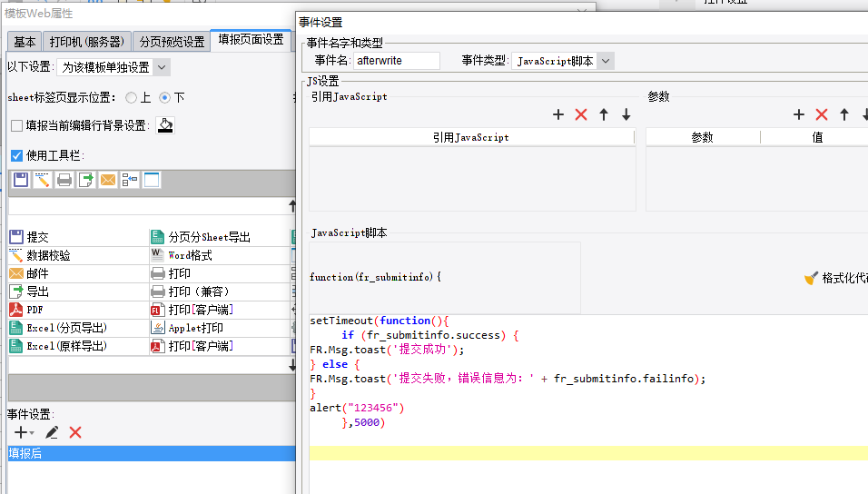Open the add event dropdown arrow
The width and height of the screenshot is (868, 494).
(32, 433)
